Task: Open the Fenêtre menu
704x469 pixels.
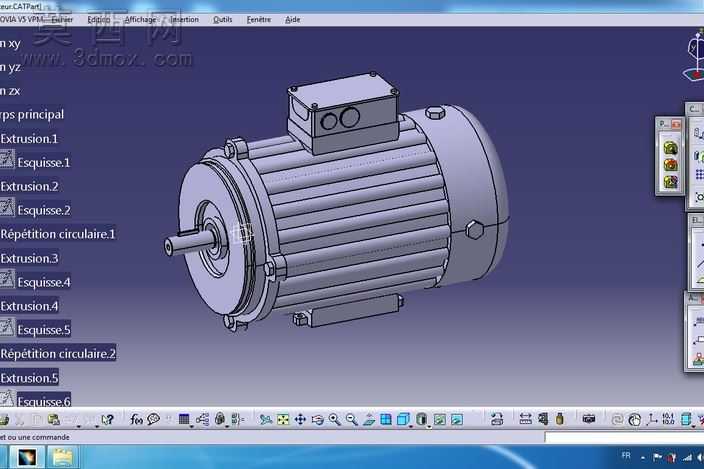Action: click(259, 20)
